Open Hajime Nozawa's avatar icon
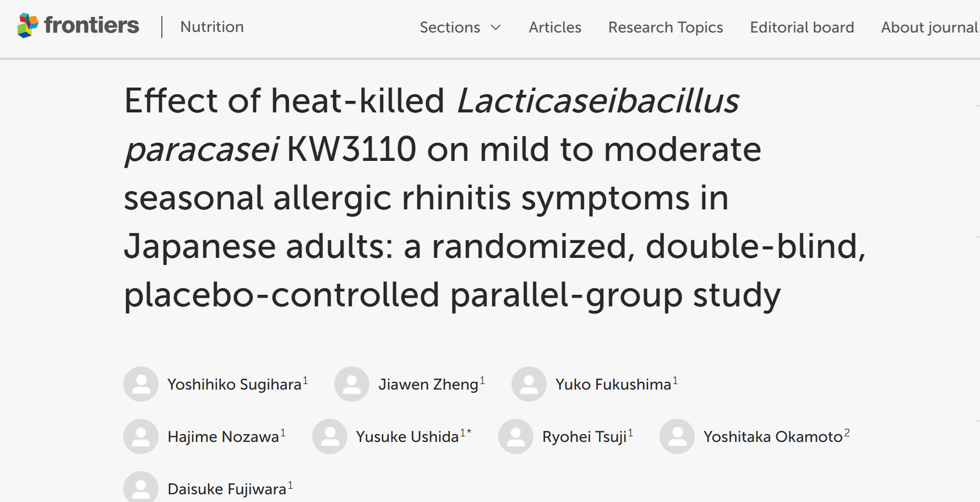 [141, 436]
